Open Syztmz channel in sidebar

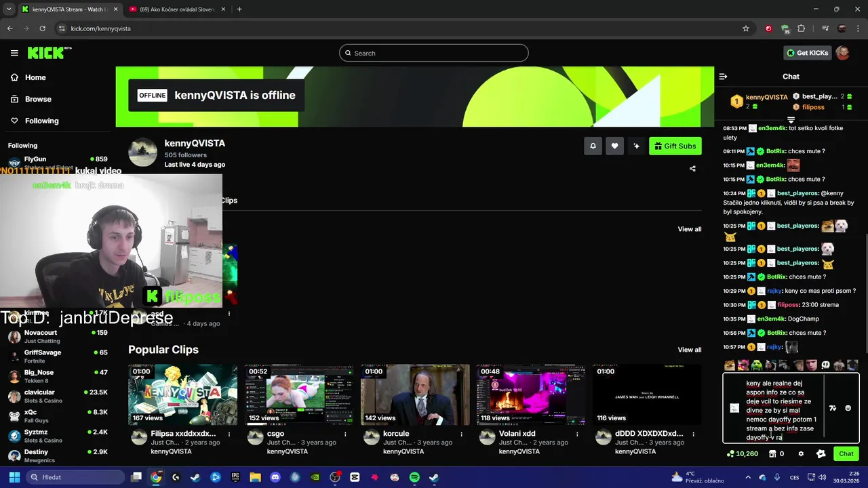point(58,436)
